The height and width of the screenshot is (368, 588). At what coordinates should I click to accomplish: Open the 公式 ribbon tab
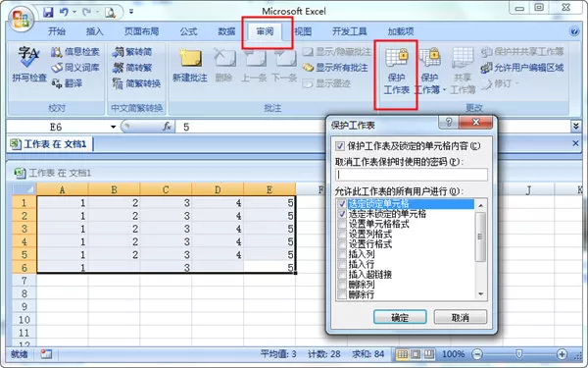coord(188,31)
